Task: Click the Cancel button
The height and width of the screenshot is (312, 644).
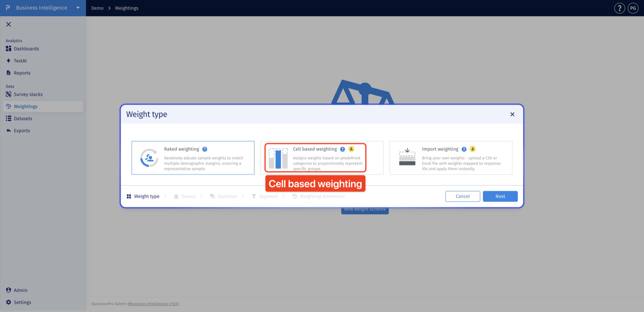Action: (462, 196)
